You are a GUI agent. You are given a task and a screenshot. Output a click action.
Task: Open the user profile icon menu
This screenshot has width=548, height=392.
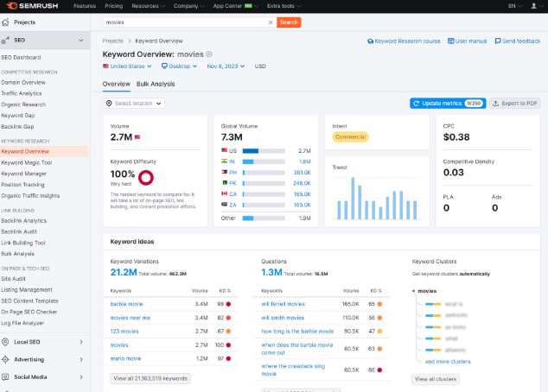pyautogui.click(x=532, y=6)
